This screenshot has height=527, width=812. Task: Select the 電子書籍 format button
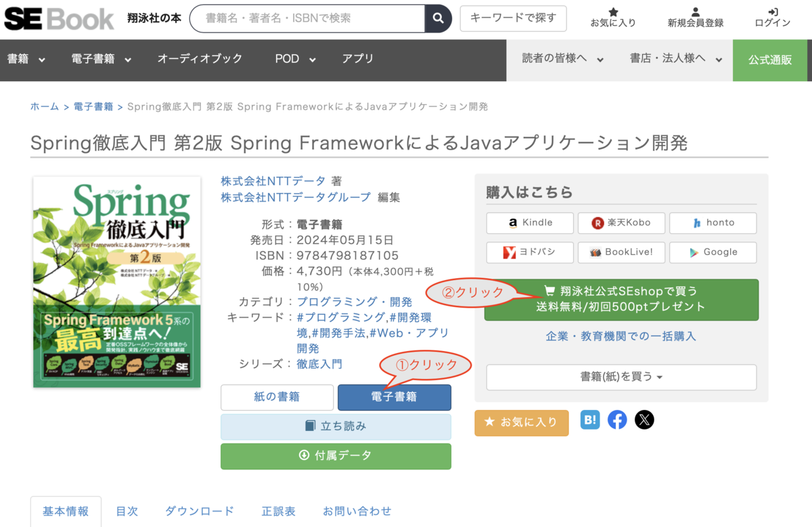tap(394, 398)
